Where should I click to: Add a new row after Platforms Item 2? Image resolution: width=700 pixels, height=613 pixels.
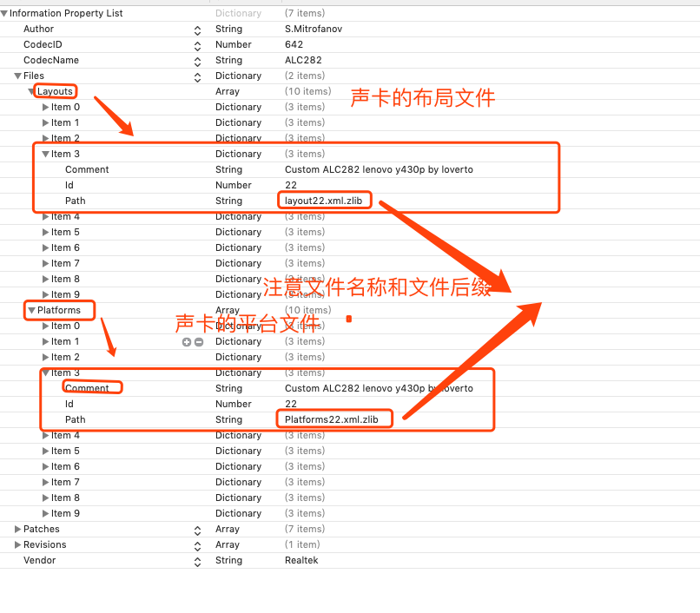(186, 342)
